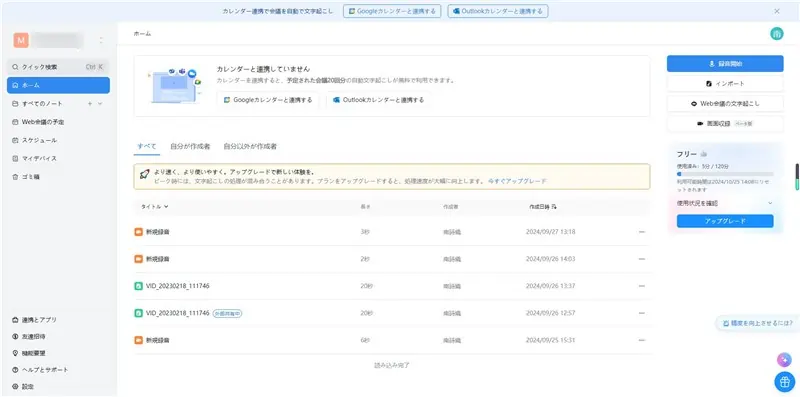Open the more menu for the 2024/09/25 15:31 row

coord(642,340)
